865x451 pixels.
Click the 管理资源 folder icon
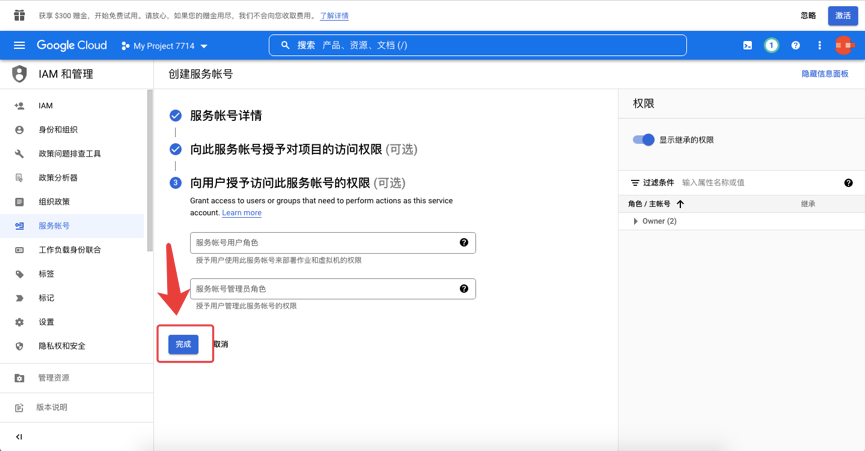point(19,378)
